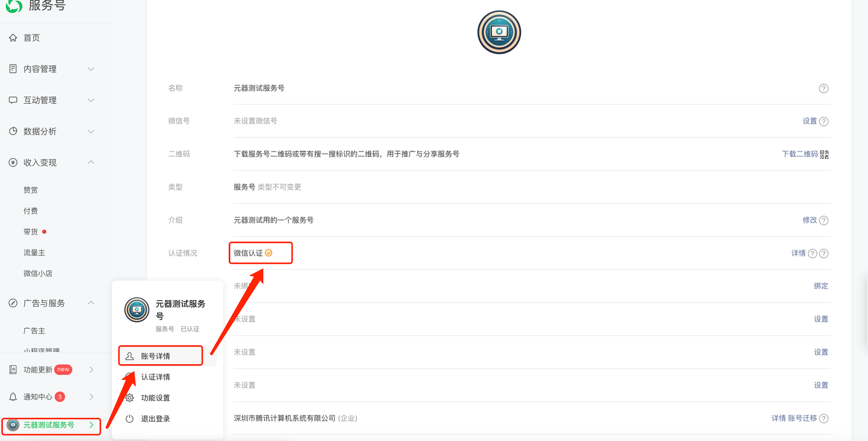Click the orange 微信认证 verified badge
Image resolution: width=868 pixels, height=441 pixels.
269,253
